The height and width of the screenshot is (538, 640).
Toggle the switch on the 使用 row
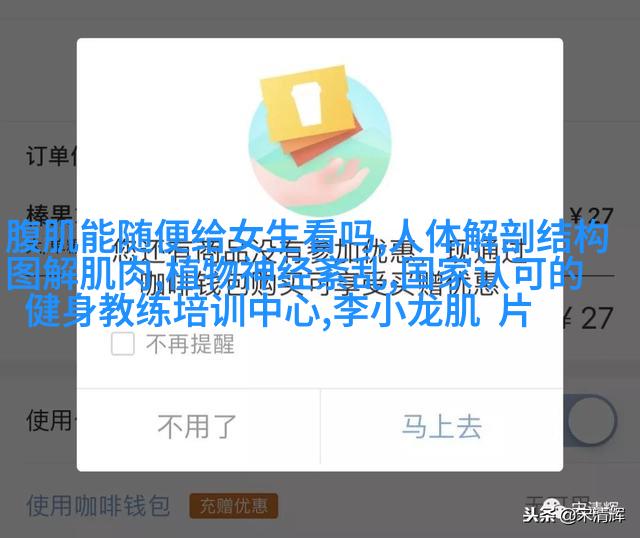(x=591, y=420)
